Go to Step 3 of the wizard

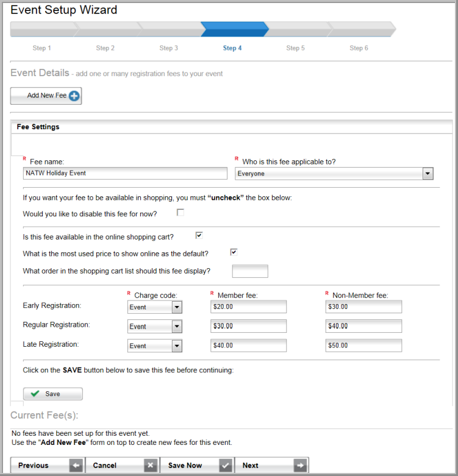click(169, 48)
